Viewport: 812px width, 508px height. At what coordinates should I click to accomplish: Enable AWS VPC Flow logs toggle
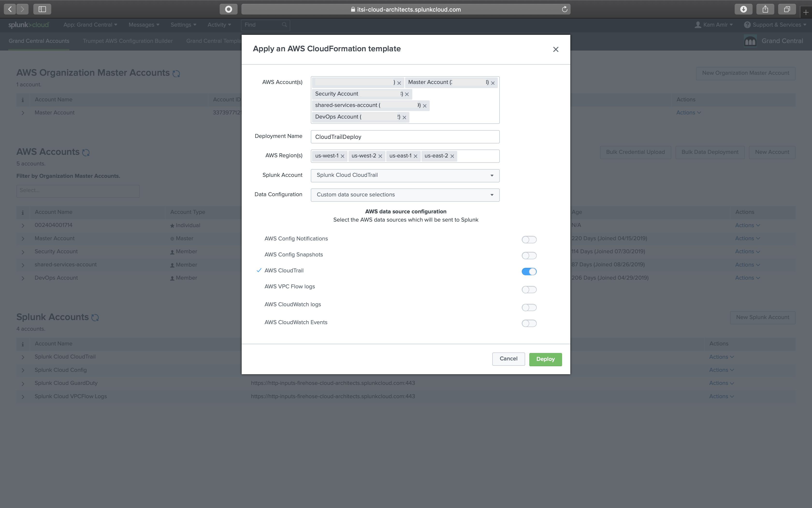pos(529,290)
